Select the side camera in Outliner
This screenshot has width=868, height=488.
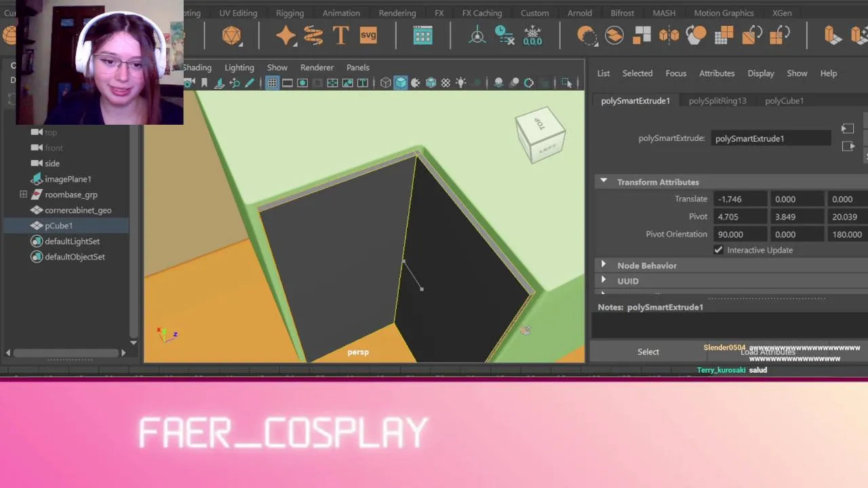tap(52, 163)
